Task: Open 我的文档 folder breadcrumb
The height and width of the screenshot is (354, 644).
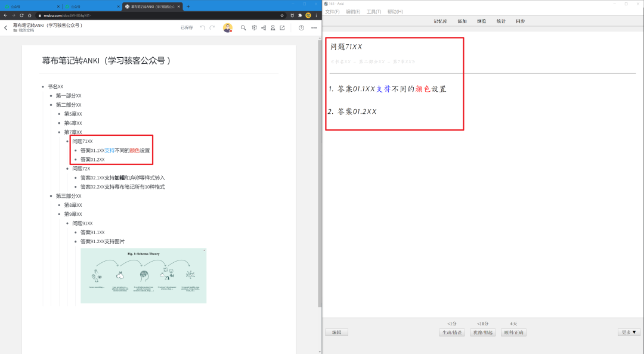Action: 24,30
